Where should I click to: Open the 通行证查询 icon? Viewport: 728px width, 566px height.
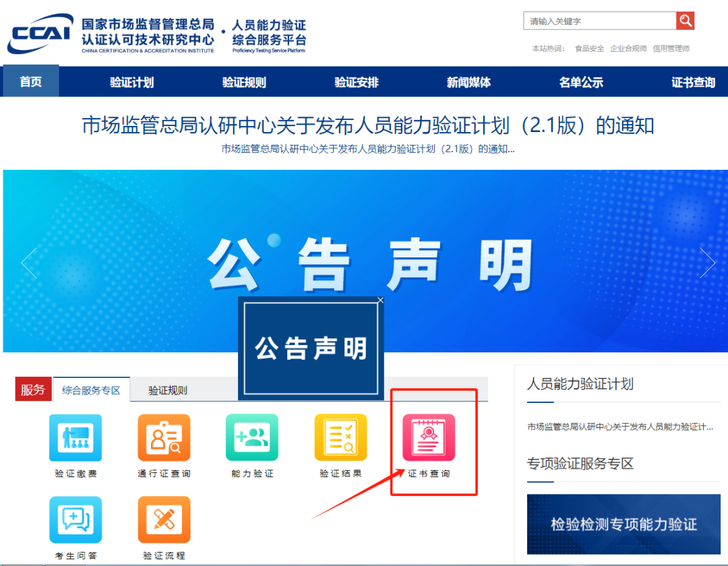click(x=164, y=437)
